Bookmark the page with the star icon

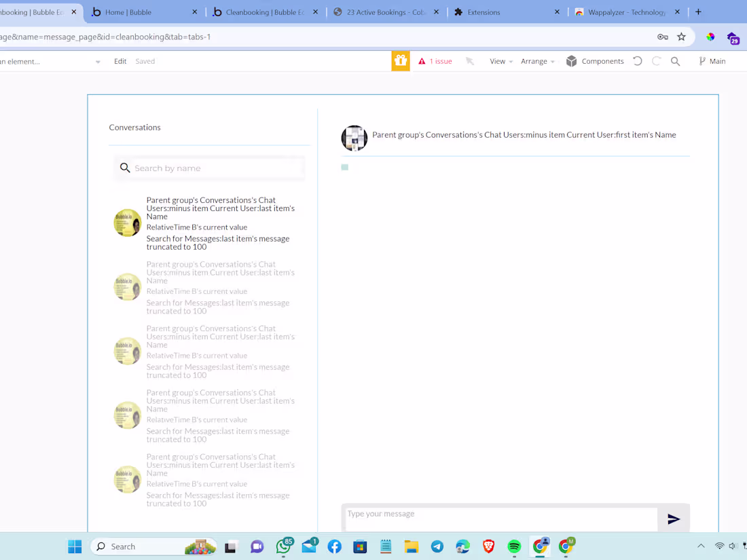681,37
